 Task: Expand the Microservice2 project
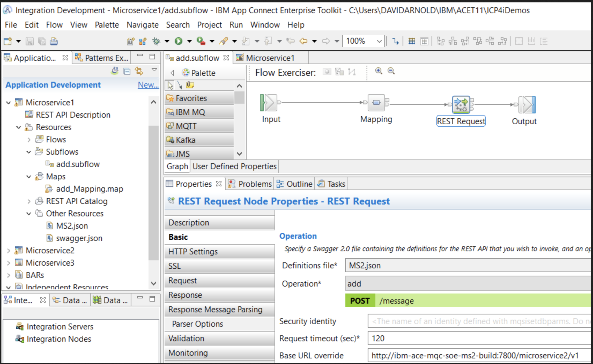(x=8, y=251)
